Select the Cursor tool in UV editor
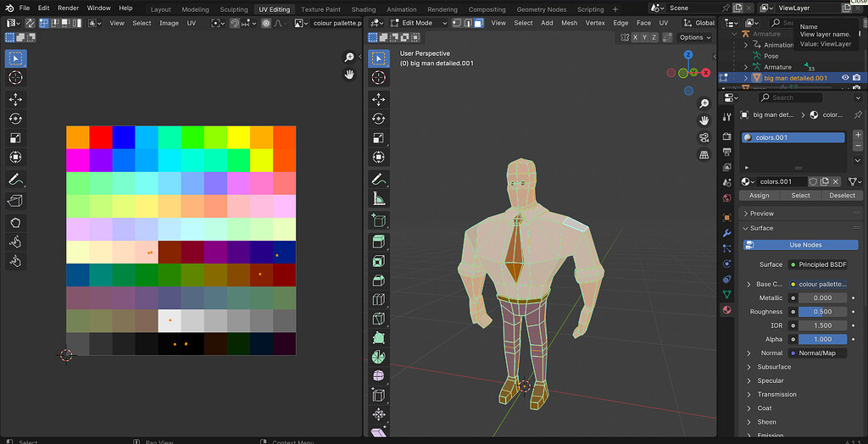Viewport: 868px width, 444px height. coord(15,77)
